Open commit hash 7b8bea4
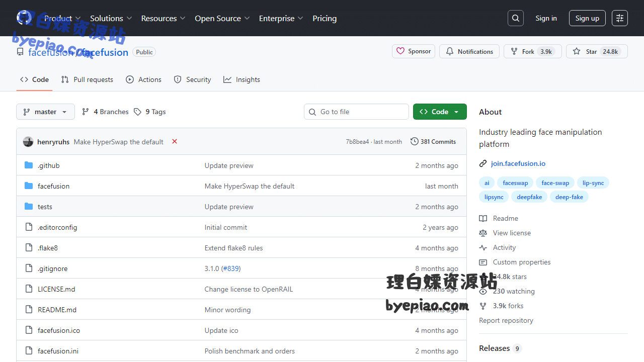644x362 pixels. coord(357,142)
